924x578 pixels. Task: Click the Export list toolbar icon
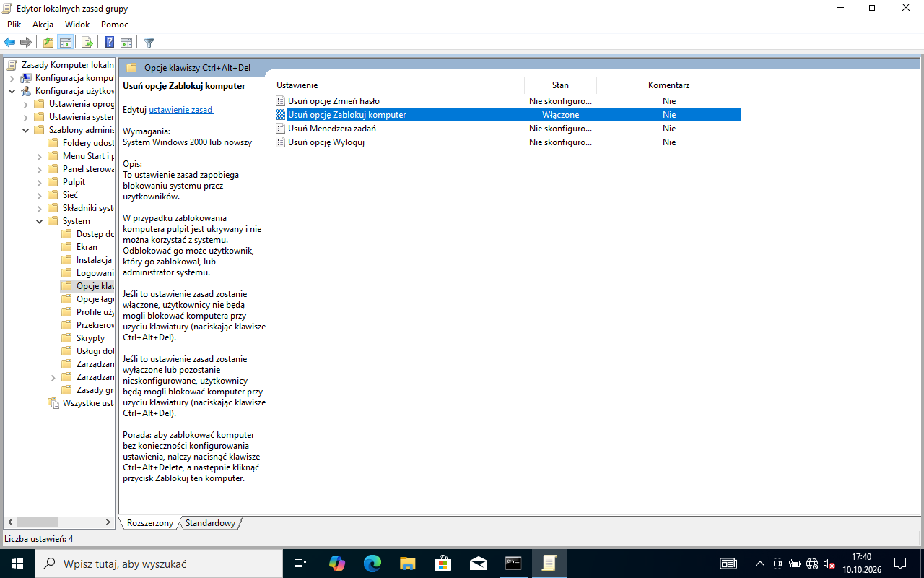[x=87, y=43]
